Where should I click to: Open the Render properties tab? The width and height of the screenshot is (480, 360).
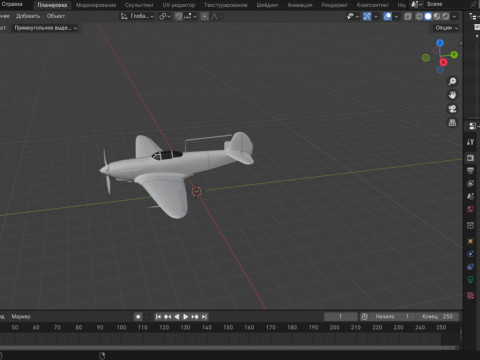(x=470, y=158)
